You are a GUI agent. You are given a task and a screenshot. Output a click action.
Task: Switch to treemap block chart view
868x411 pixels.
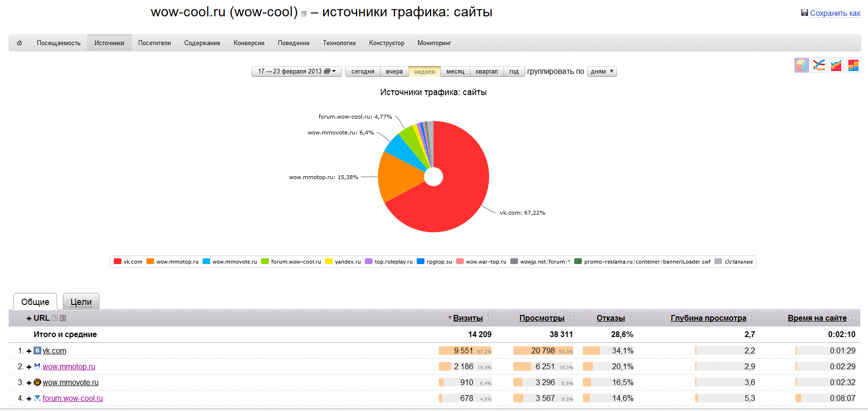coord(853,65)
